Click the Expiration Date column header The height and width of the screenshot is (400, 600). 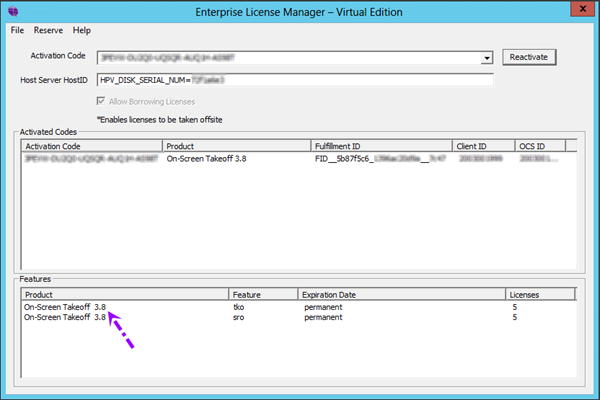coord(402,295)
